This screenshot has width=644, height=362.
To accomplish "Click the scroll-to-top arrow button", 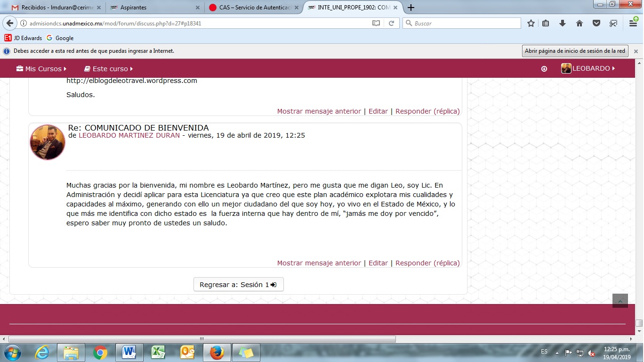I will pos(620,301).
